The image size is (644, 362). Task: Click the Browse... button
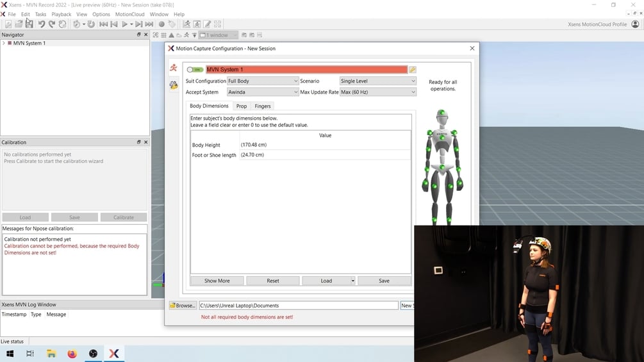click(183, 306)
